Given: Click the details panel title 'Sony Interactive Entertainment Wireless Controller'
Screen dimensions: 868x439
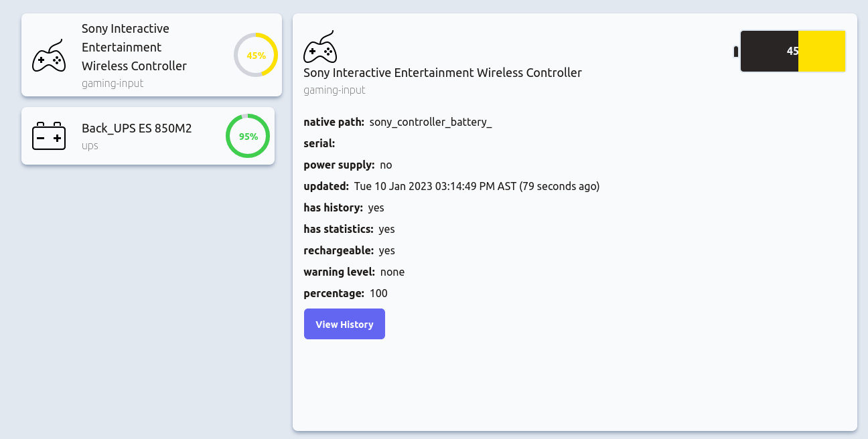Looking at the screenshot, I should point(443,72).
